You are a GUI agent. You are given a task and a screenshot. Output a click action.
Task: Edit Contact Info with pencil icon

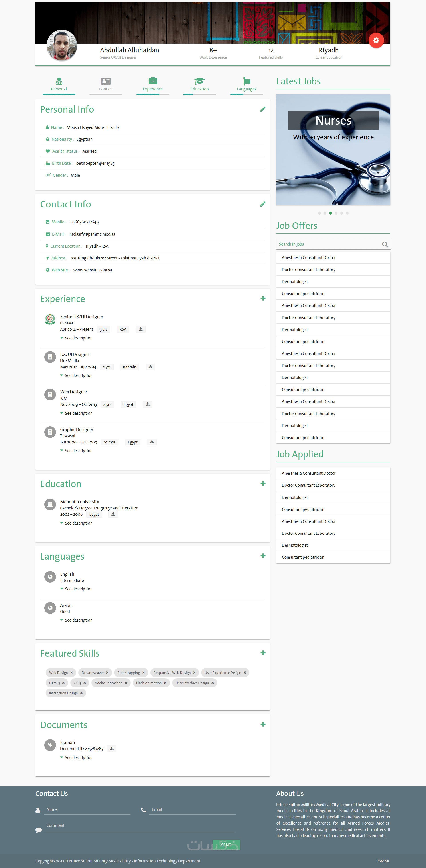262,204
